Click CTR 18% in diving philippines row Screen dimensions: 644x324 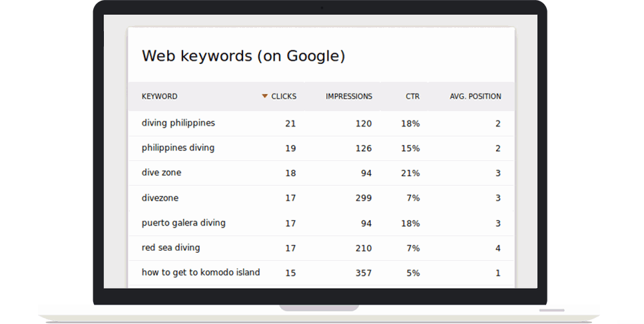(411, 124)
